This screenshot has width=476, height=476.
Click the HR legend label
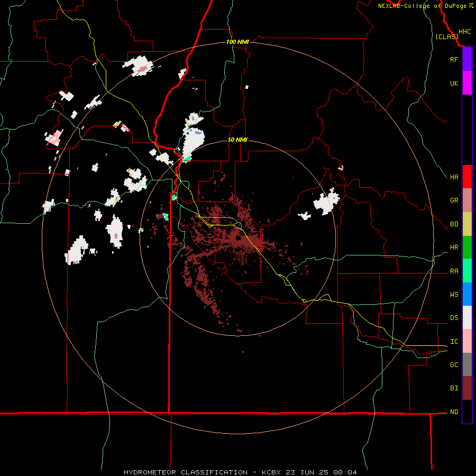tap(454, 248)
